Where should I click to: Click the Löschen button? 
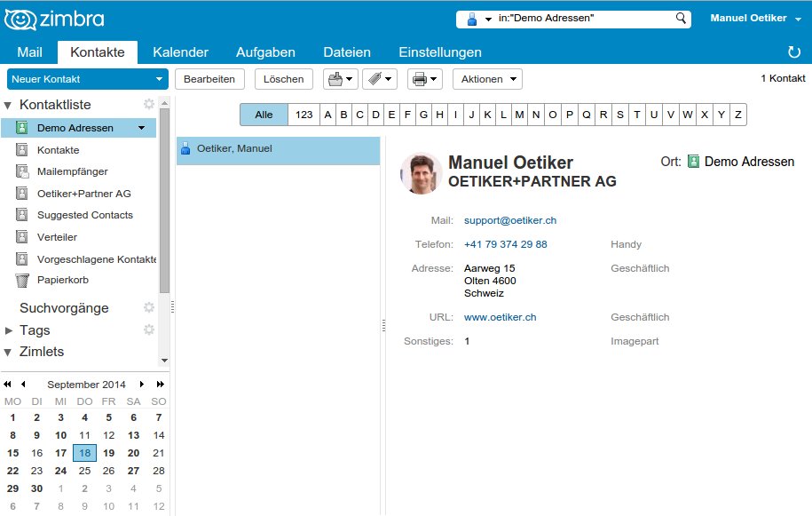(x=283, y=79)
